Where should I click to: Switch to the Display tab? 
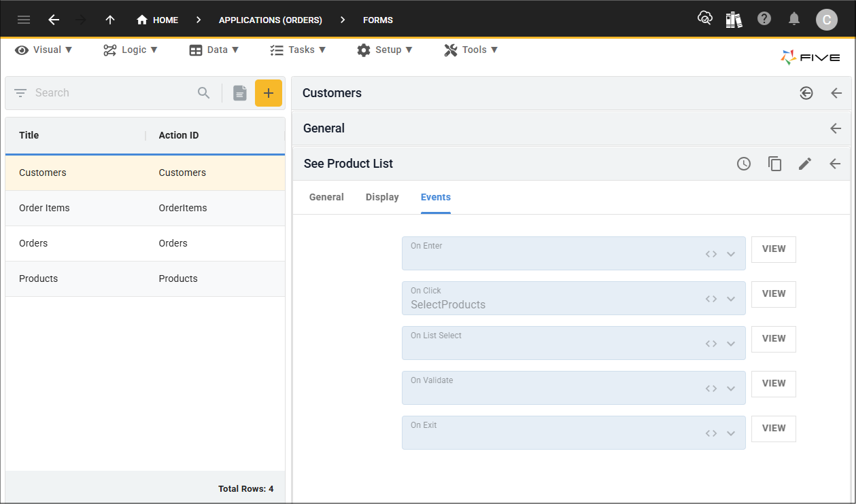click(x=382, y=197)
